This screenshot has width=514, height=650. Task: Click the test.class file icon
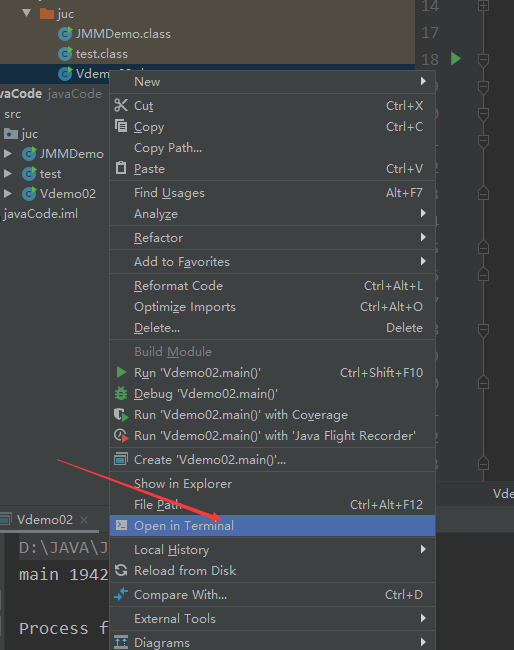[65, 53]
